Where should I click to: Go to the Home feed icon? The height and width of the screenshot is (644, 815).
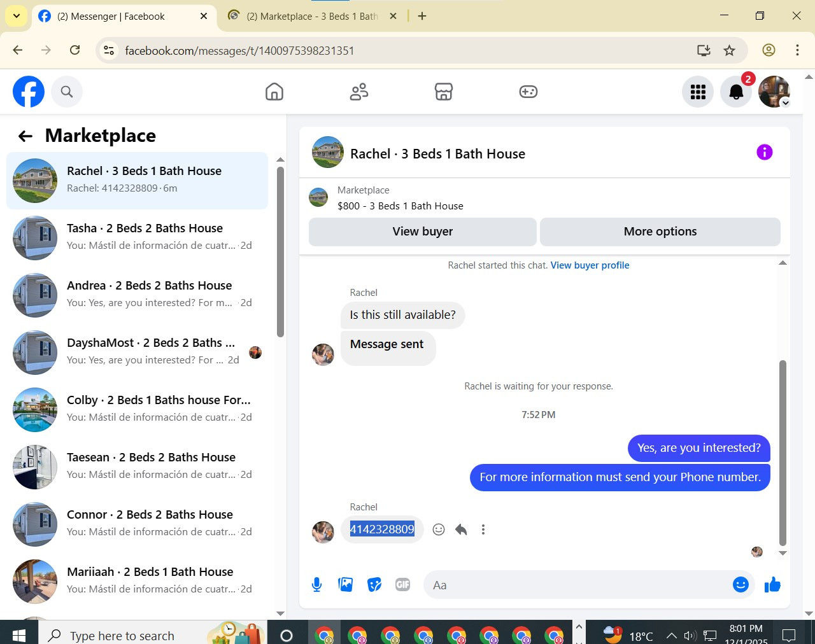click(x=274, y=92)
